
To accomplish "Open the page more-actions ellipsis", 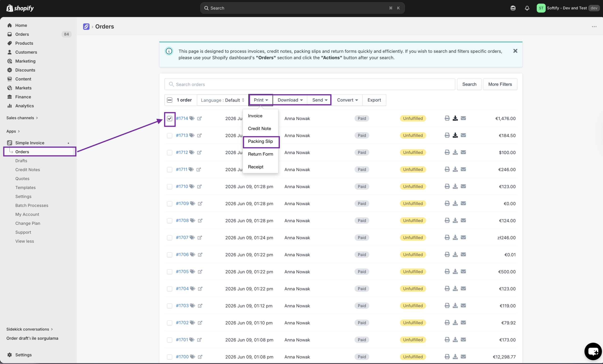I will 594,26.
